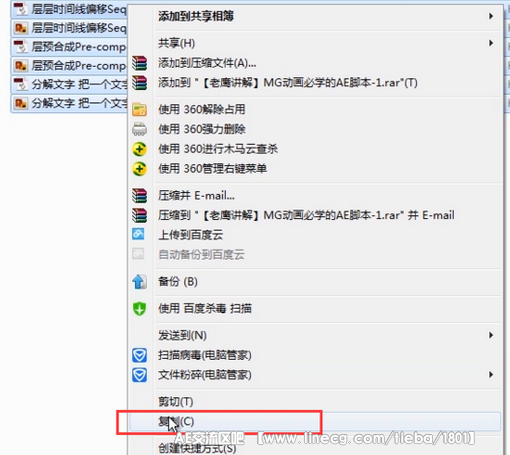Click the 360 解除占用 folder icon
Image resolution: width=510 pixels, height=455 pixels.
coord(139,109)
